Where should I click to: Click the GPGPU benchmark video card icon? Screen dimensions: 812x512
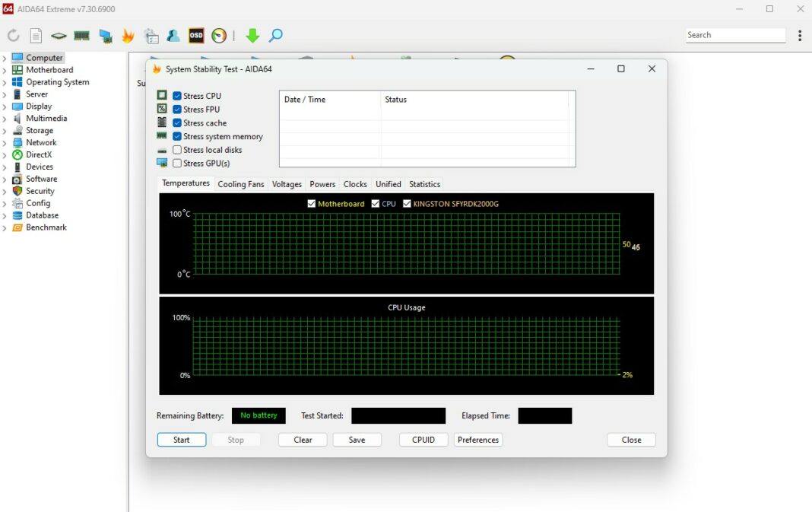click(104, 35)
